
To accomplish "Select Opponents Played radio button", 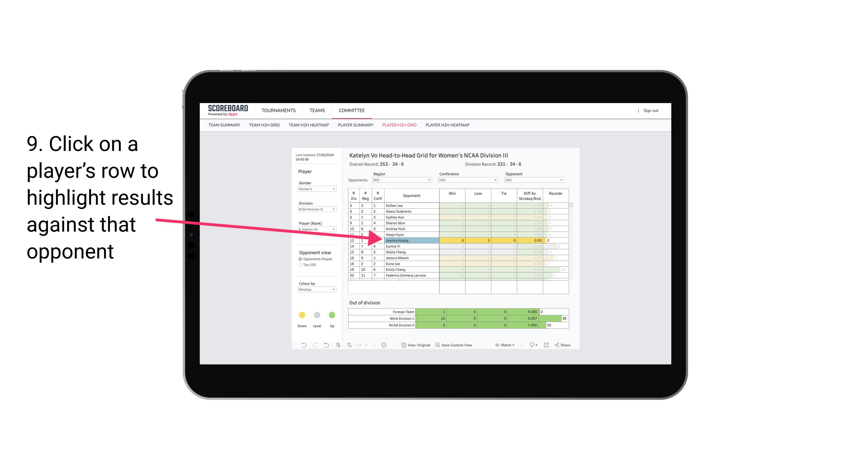I will point(300,259).
